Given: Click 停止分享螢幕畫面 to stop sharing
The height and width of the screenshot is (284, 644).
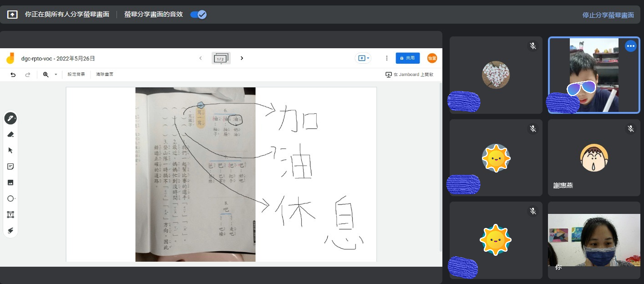Looking at the screenshot, I should (608, 15).
